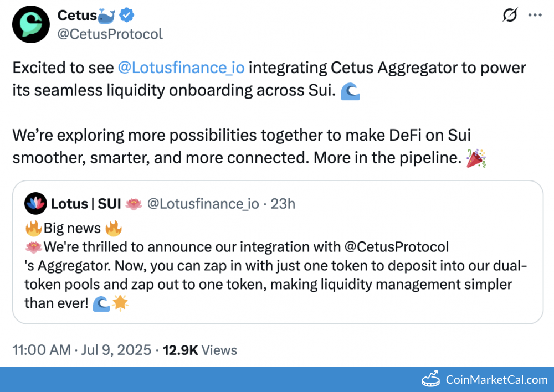This screenshot has width=554, height=392.
Task: Open the Grok slash-circle icon at top right
Action: click(510, 15)
